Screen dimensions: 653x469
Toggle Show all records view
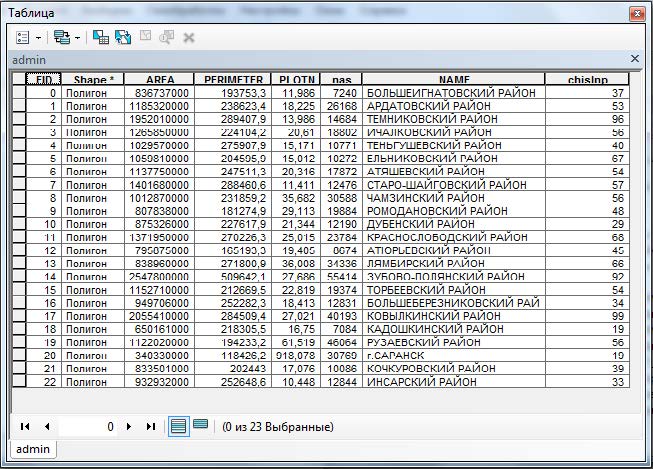point(177,426)
